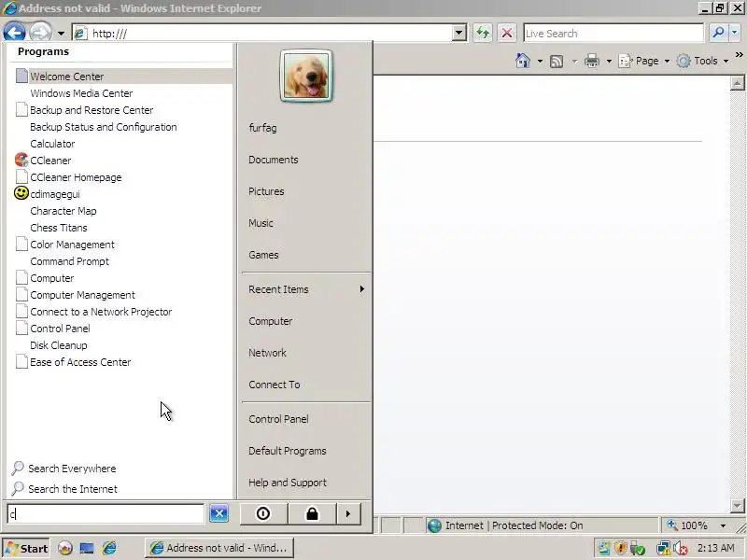
Task: Click the Show Desktop quick launch icon
Action: coord(87,548)
